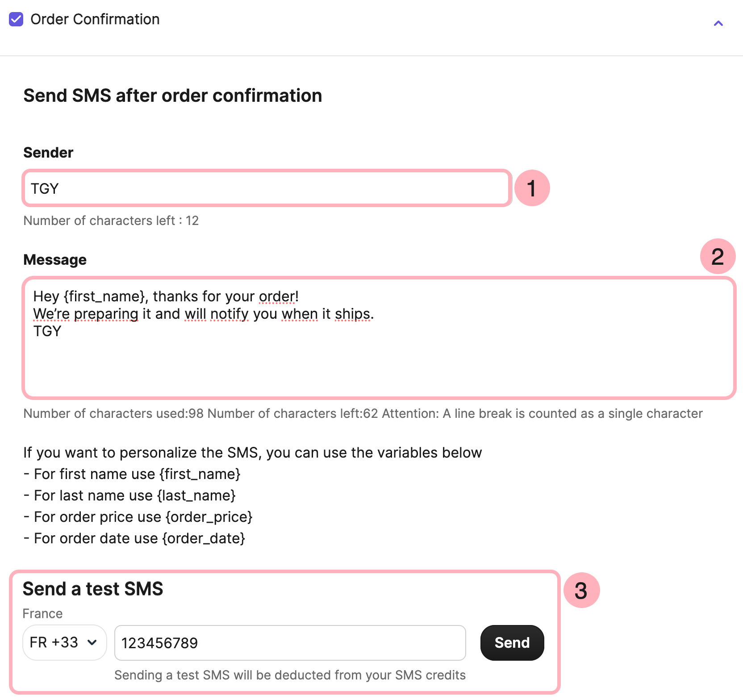
Task: Uncheck the Order Confirmation checkbox
Action: (16, 20)
